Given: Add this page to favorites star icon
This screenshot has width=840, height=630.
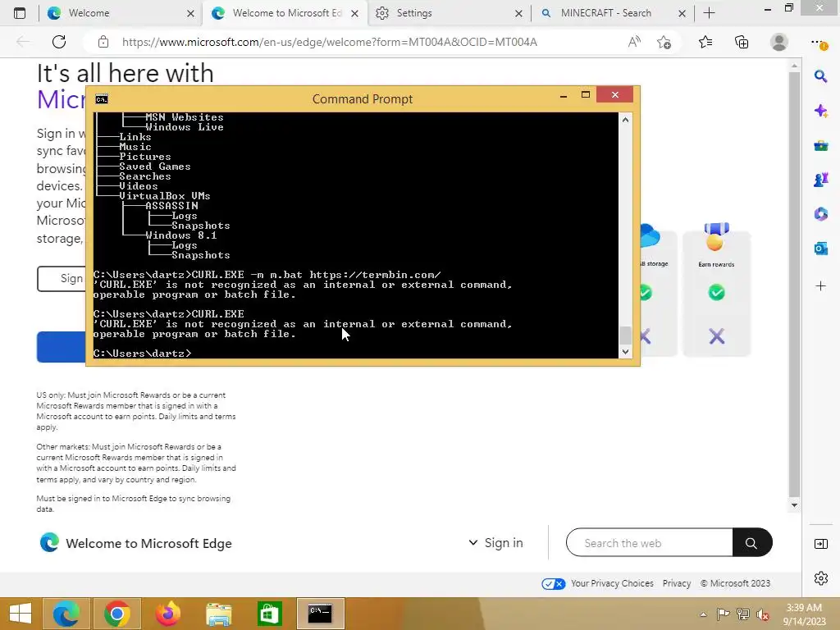Looking at the screenshot, I should [x=664, y=42].
